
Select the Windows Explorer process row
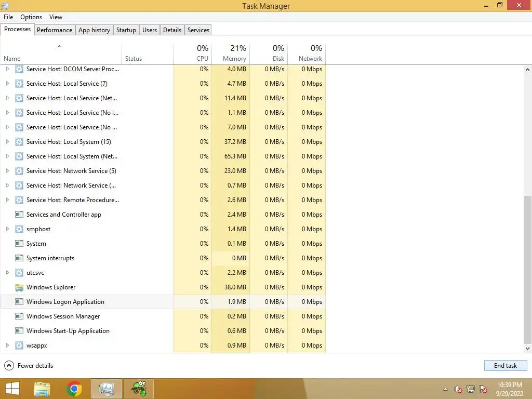163,287
